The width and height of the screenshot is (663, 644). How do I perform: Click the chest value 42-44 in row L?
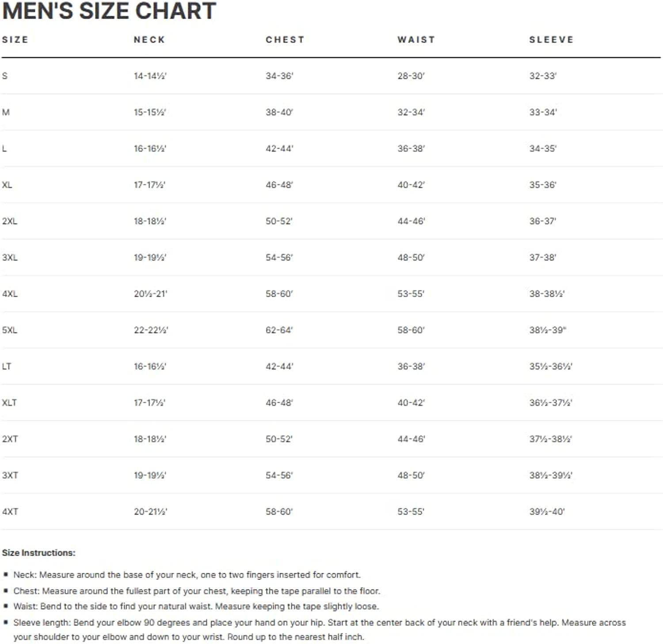click(x=279, y=149)
